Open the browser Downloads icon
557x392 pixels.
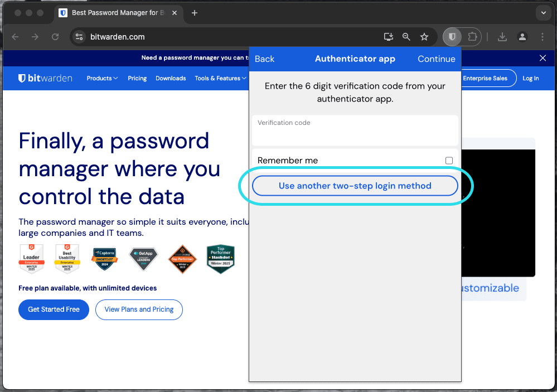(501, 36)
